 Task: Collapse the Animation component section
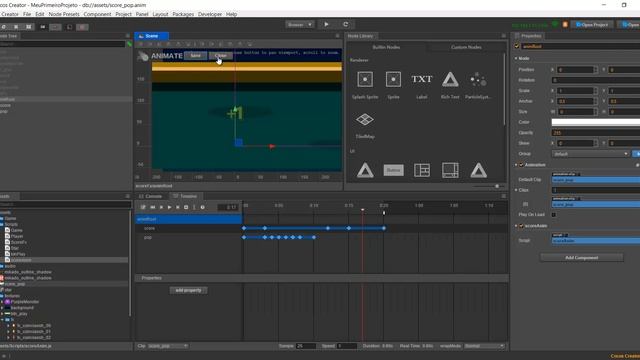[x=516, y=165]
